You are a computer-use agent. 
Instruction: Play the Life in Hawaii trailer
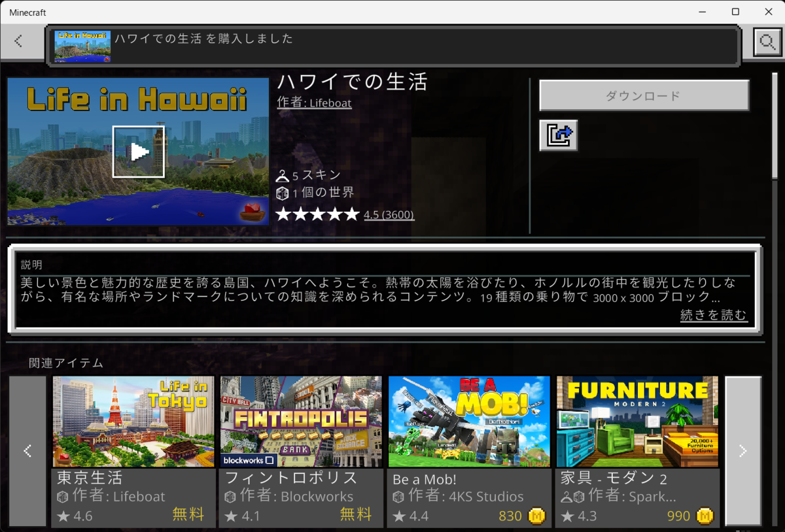(137, 152)
